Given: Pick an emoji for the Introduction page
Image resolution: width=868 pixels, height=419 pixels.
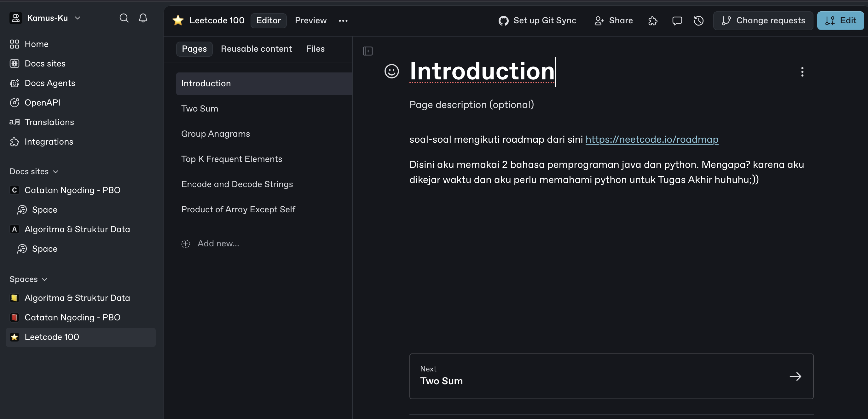Looking at the screenshot, I should point(391,72).
